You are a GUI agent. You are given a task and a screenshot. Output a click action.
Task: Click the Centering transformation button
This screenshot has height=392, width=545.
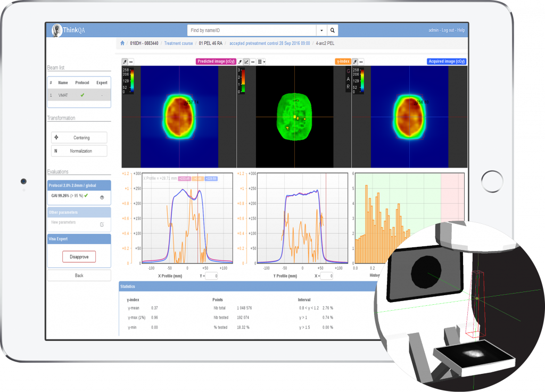click(79, 138)
